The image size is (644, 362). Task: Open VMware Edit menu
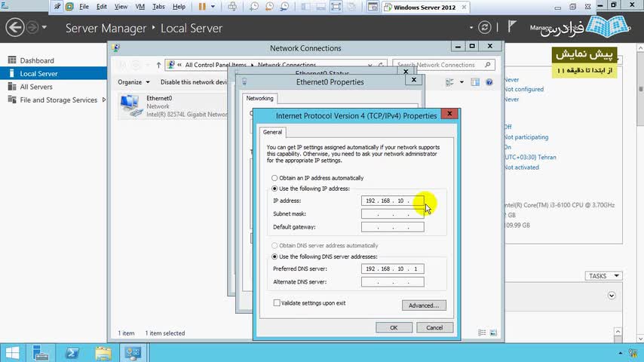pos(102,7)
